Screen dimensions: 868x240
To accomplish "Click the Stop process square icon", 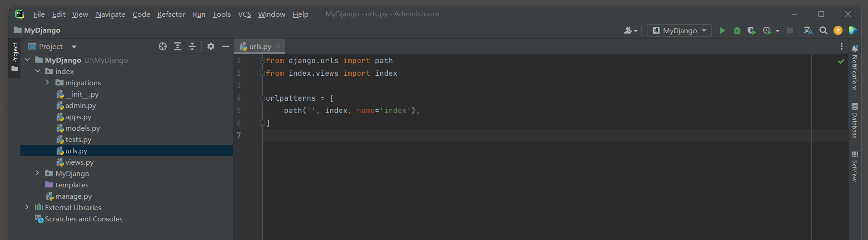I will click(x=790, y=30).
